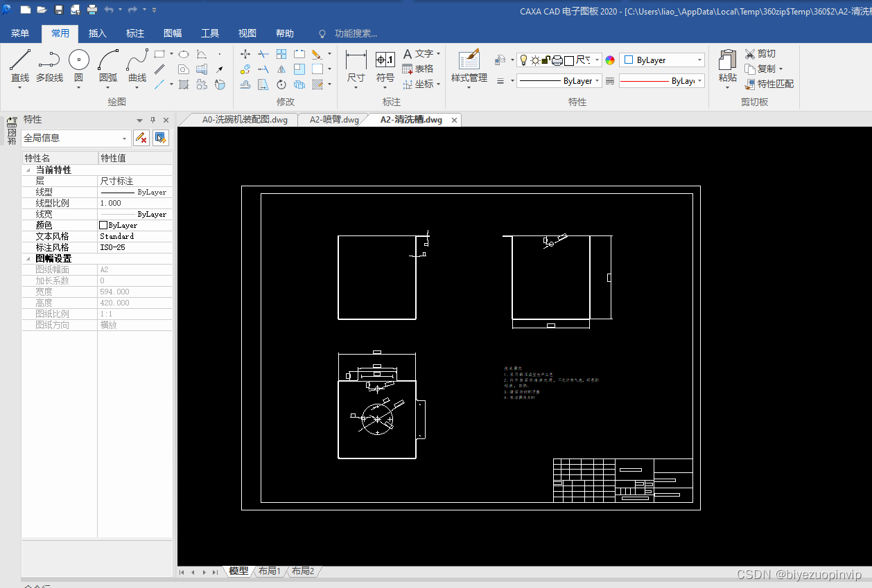Open the 尺寸 dimension tool

click(x=356, y=68)
